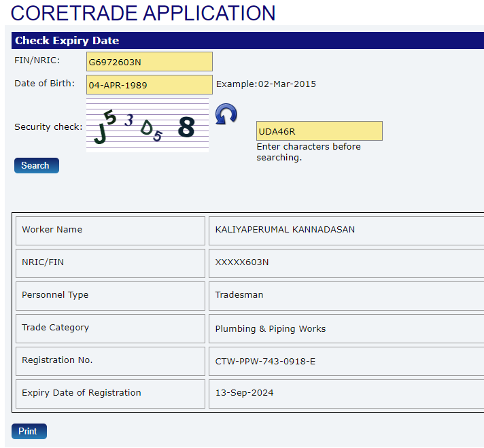The height and width of the screenshot is (448, 484).
Task: Click the security check text box
Action: 319,131
